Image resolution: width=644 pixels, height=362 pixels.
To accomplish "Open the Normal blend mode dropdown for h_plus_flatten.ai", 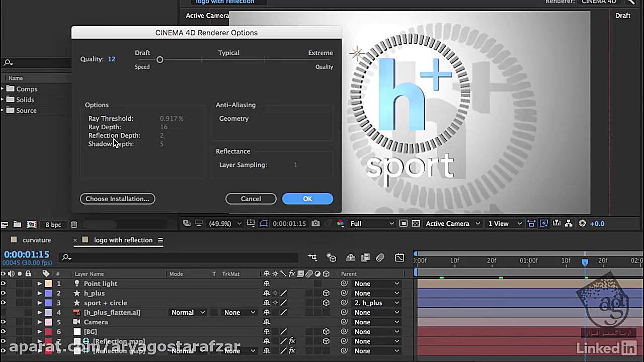I will coord(188,312).
